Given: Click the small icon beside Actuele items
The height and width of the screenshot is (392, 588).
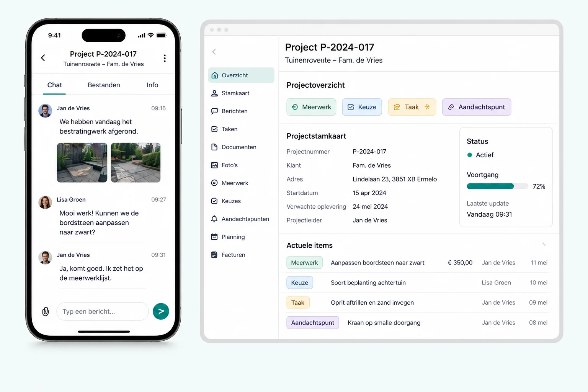Looking at the screenshot, I should click(x=544, y=244).
